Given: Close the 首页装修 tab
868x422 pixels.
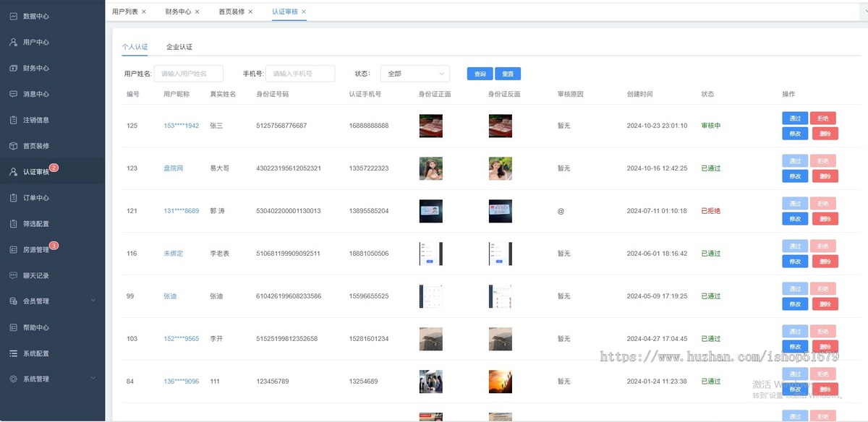Looking at the screenshot, I should (x=250, y=12).
